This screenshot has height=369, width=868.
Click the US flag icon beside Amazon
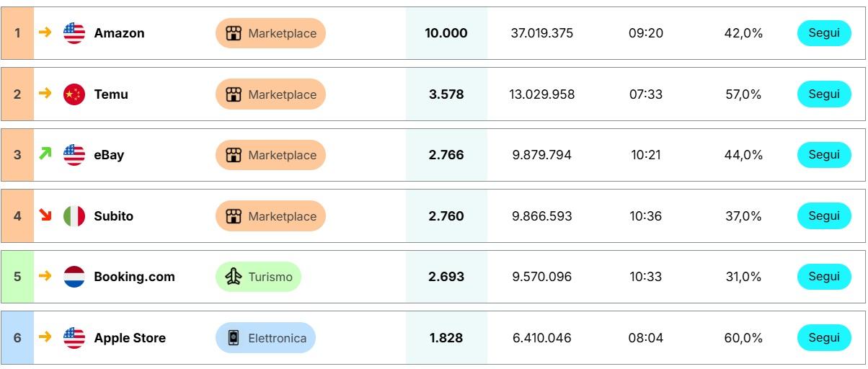tap(74, 33)
